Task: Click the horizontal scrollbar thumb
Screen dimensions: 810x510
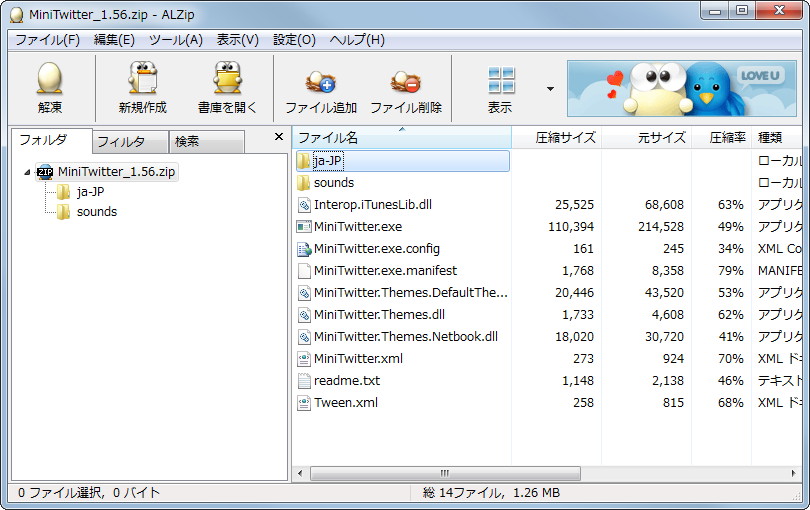Action: pyautogui.click(x=445, y=473)
